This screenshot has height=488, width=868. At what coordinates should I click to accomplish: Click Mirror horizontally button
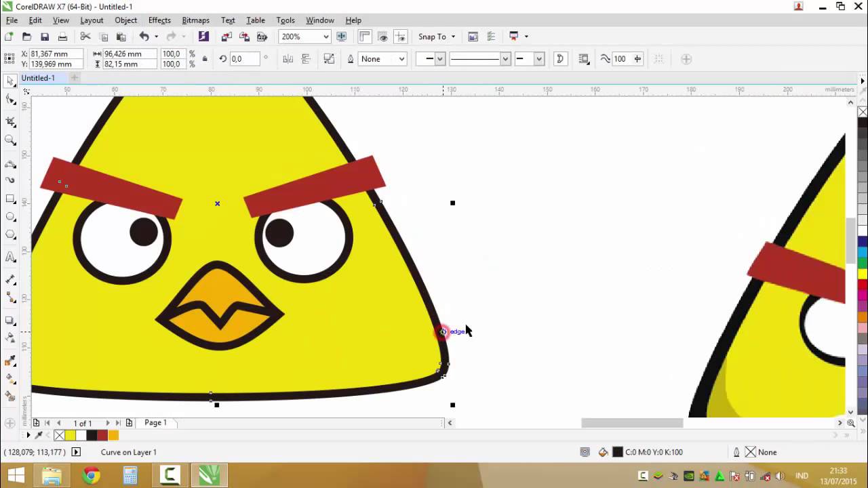click(288, 59)
